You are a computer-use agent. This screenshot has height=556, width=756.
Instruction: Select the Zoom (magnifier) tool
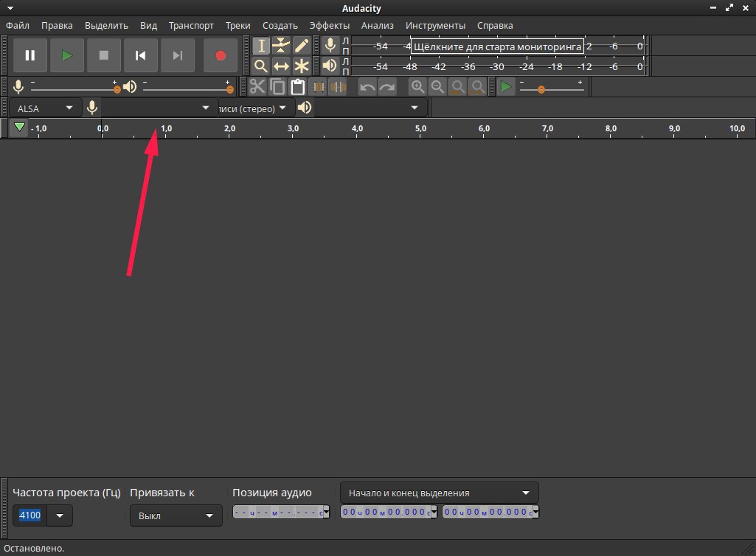point(261,66)
